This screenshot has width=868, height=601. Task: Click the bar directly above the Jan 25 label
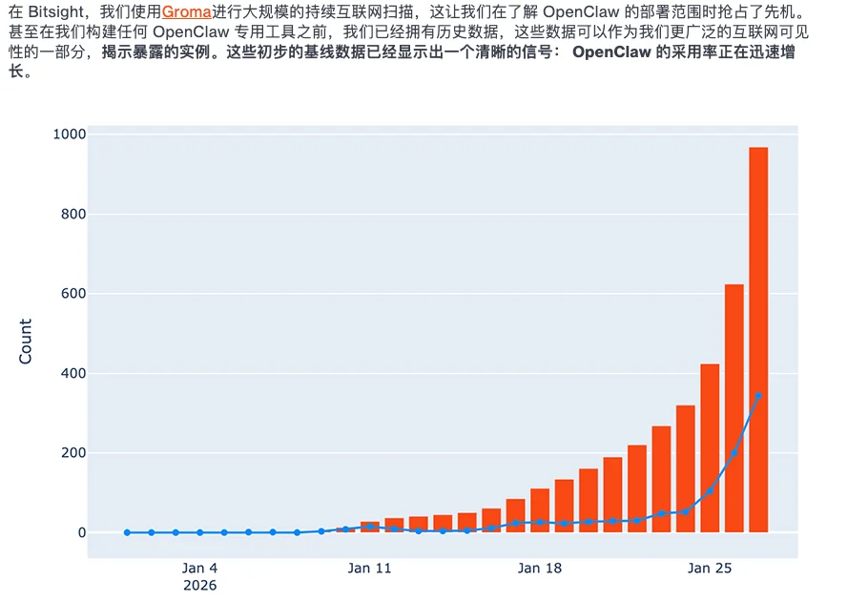coord(708,448)
